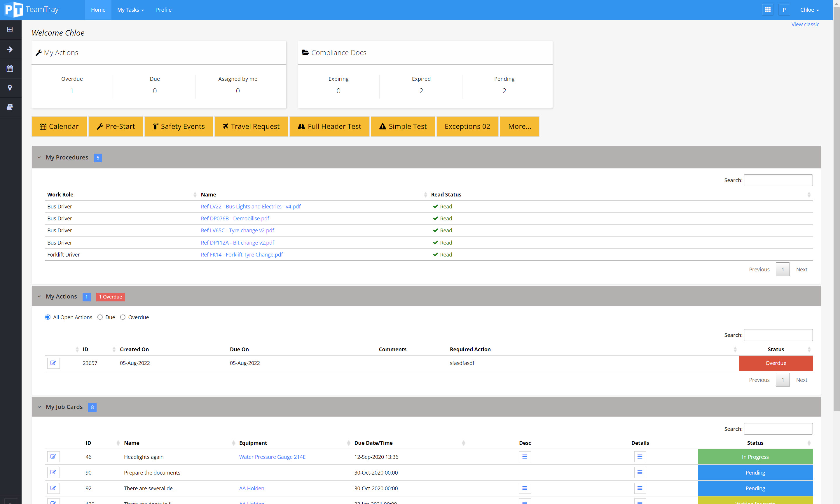Collapse the My Procedures section
This screenshot has width=840, height=504.
point(39,157)
